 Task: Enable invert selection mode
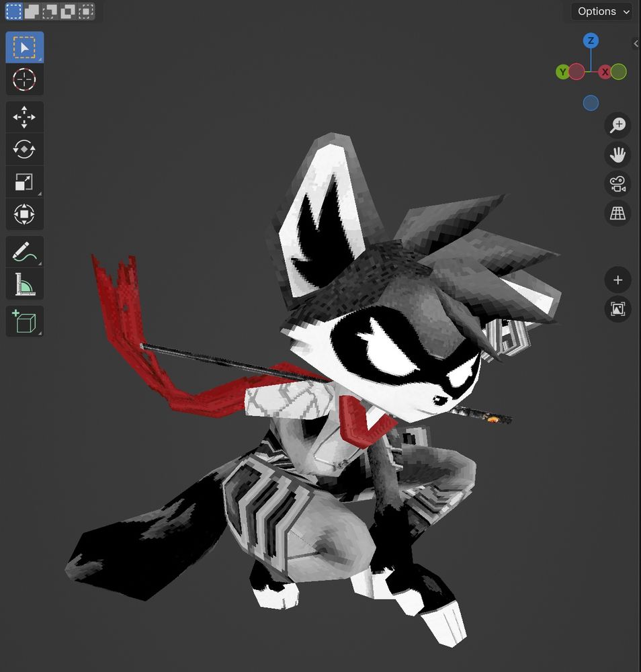tap(68, 11)
